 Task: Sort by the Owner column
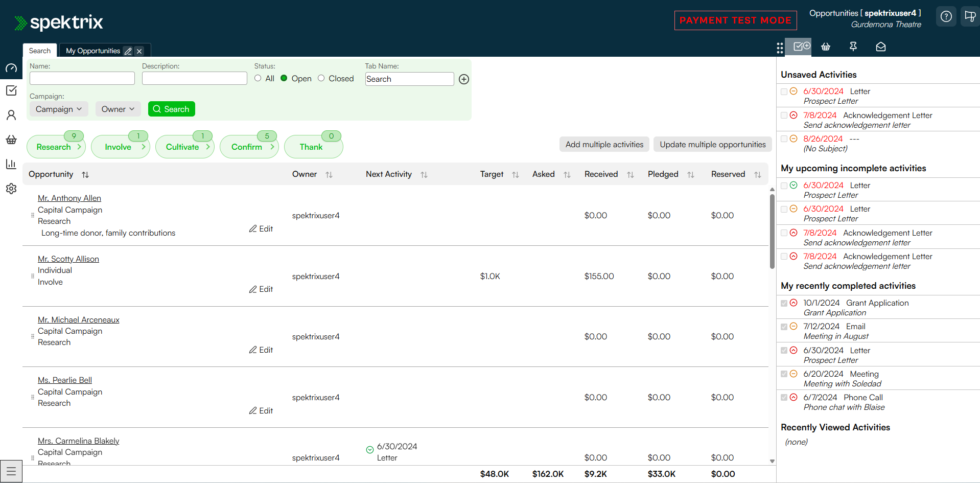(329, 175)
